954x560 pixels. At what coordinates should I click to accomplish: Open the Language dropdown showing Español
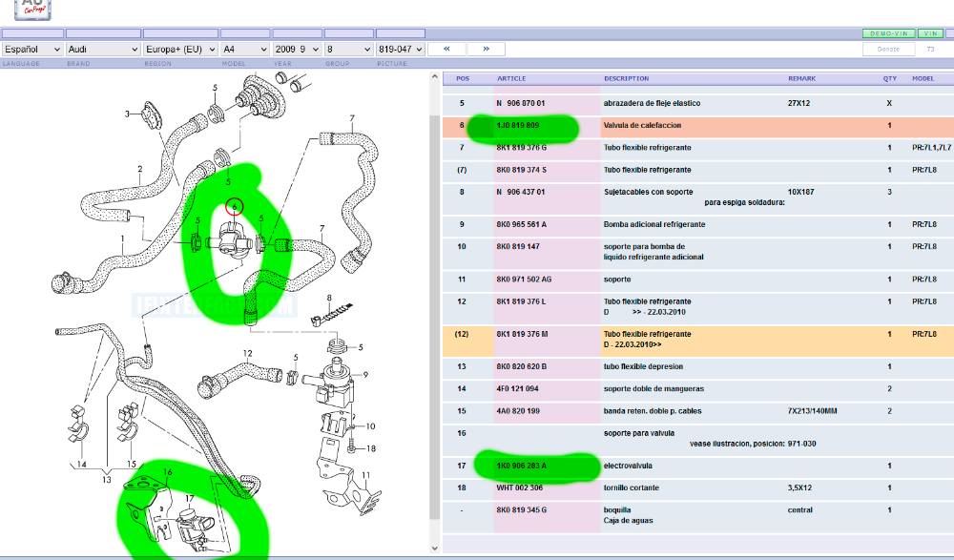[32, 50]
